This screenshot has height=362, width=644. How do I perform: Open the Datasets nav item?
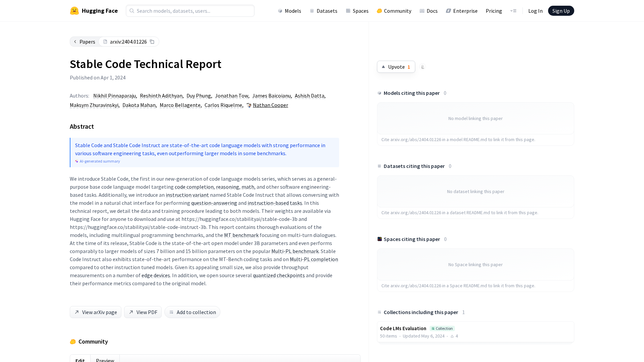323,11
